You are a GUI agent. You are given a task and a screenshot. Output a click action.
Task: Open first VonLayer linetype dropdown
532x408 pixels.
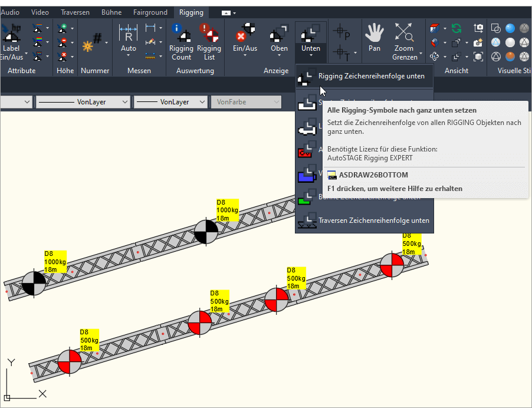point(83,102)
